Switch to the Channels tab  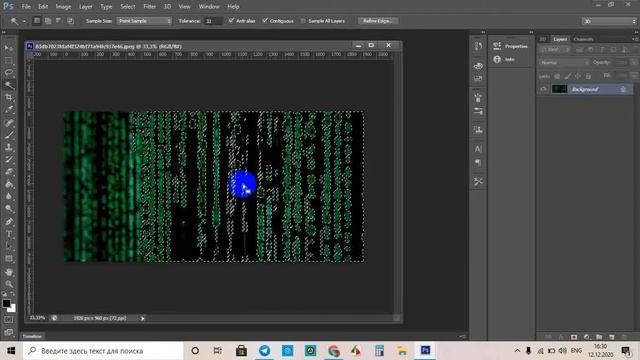(583, 39)
